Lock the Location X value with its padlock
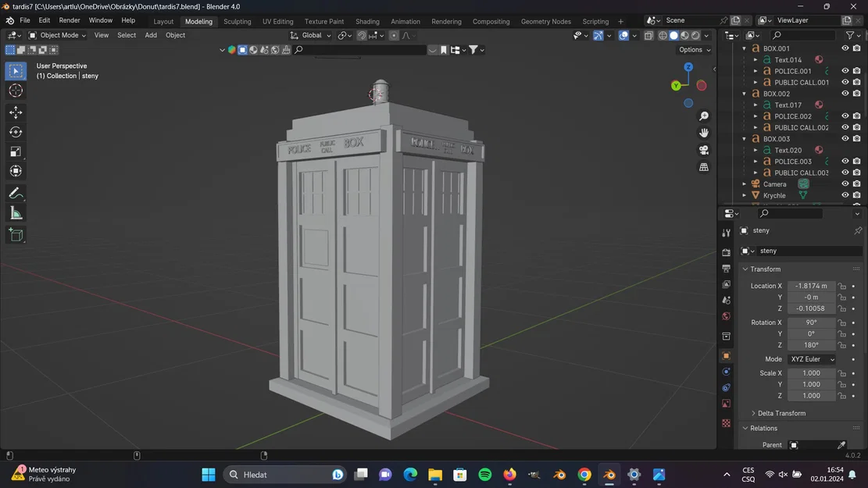This screenshot has height=488, width=868. coord(842,286)
